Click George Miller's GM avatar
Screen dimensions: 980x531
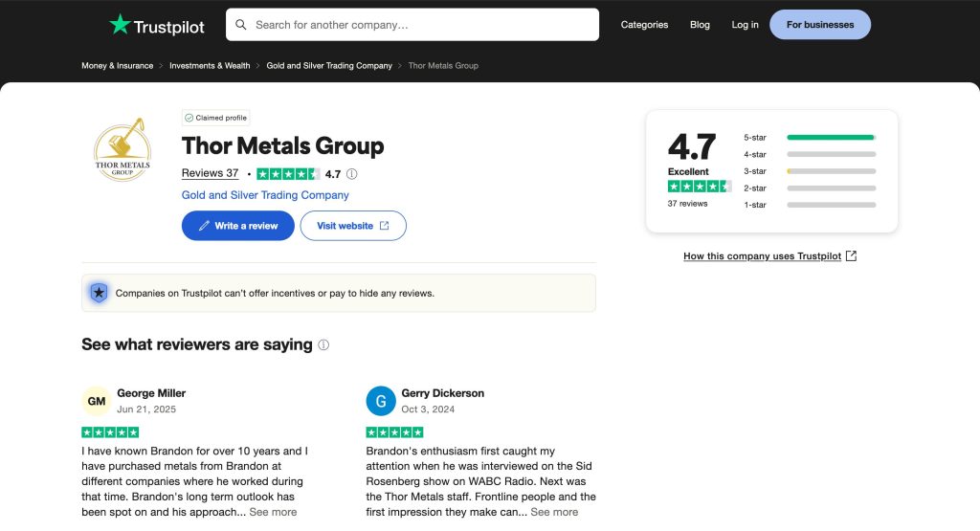(x=97, y=402)
